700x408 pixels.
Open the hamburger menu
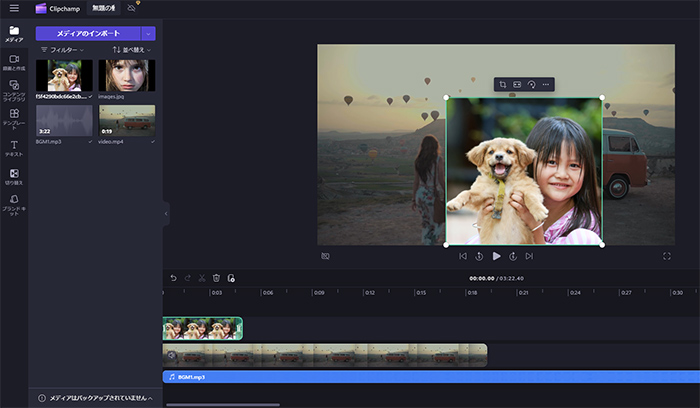[13, 8]
